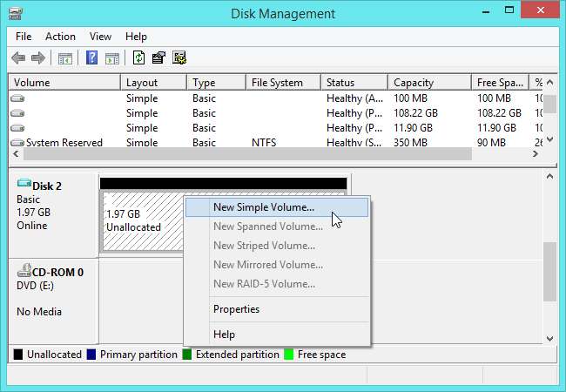The height and width of the screenshot is (392, 566).
Task: Sort by the Free Space column header
Action: click(500, 83)
